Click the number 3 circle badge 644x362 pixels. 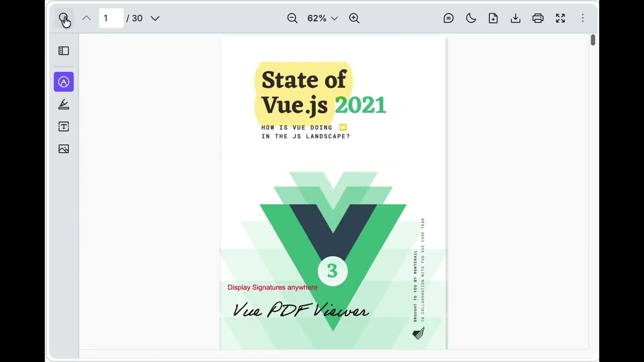pos(333,270)
